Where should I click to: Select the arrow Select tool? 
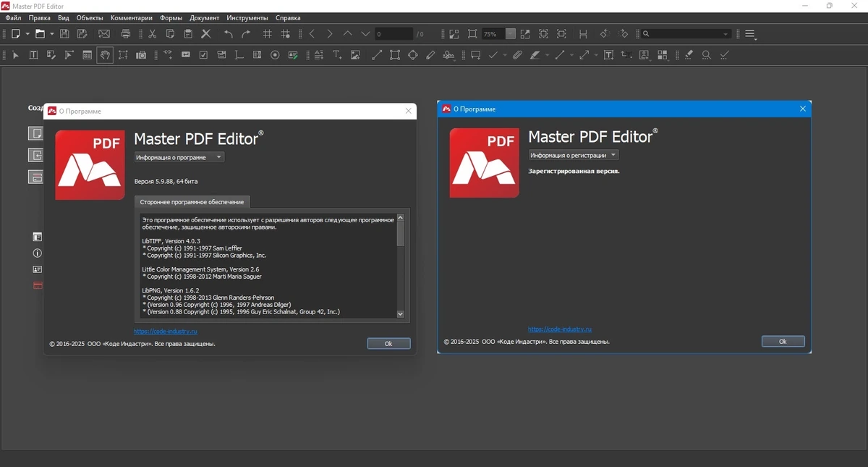pos(16,55)
